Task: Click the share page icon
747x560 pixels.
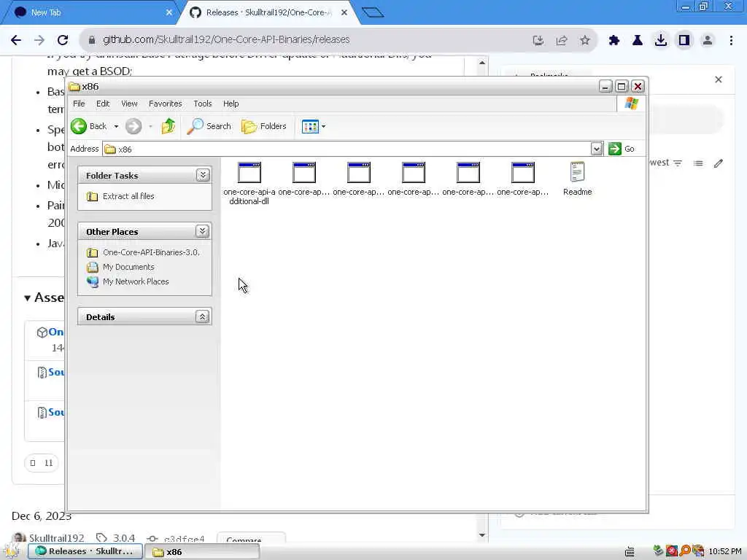Action: click(562, 41)
